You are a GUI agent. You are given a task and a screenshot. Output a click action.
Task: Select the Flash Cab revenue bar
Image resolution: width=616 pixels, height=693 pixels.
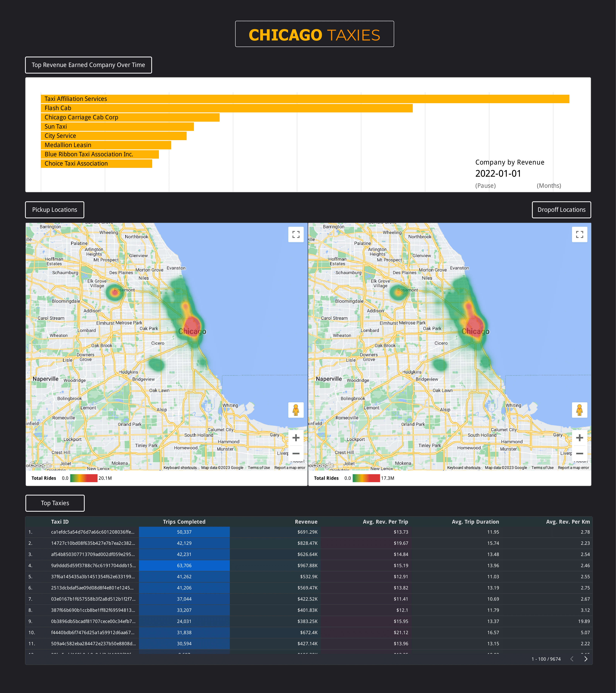(227, 108)
